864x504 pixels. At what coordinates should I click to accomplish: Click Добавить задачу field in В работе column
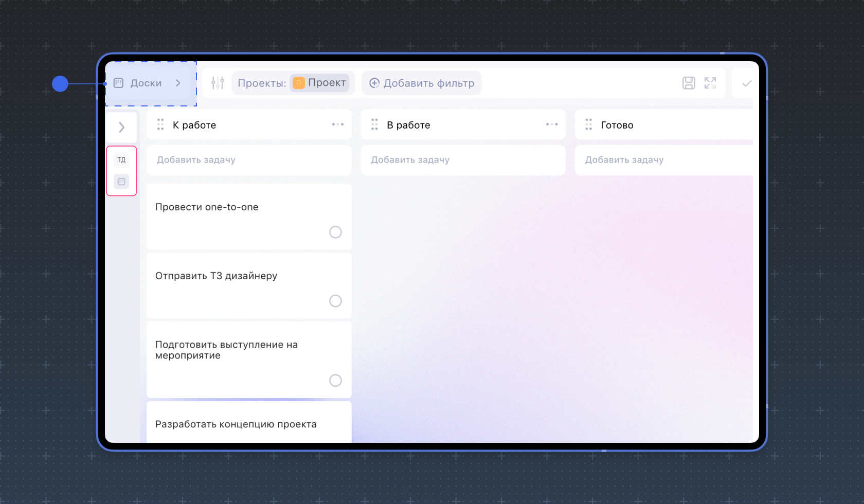pos(463,160)
